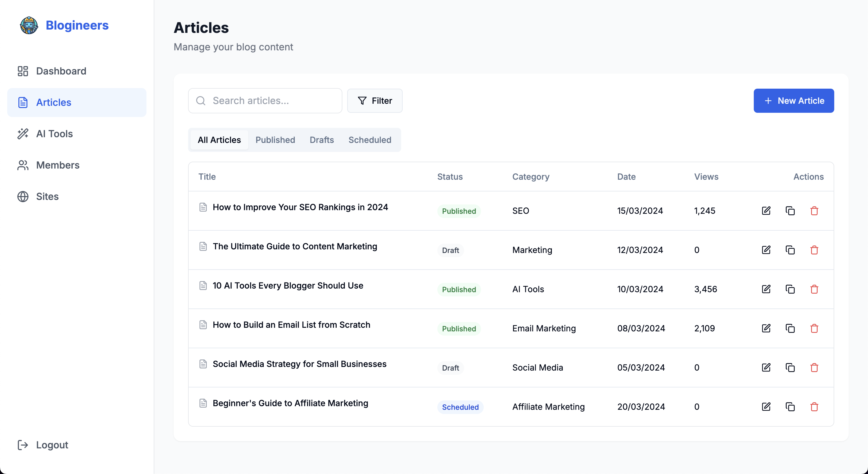Viewport: 868px width, 474px height.
Task: Copy the Affiliate Marketing article
Action: [790, 406]
